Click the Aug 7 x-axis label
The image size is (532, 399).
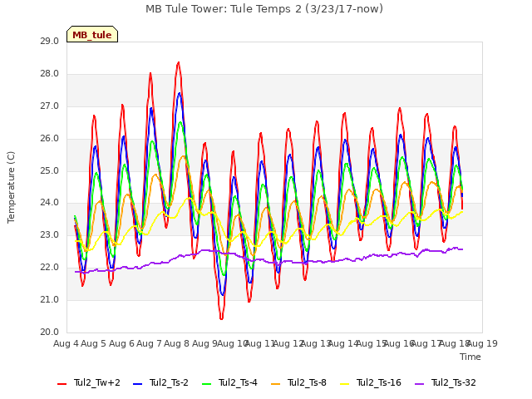[x=149, y=343]
